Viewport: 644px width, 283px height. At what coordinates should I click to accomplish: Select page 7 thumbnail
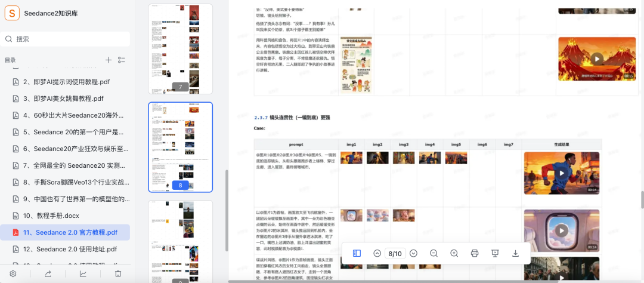180,49
